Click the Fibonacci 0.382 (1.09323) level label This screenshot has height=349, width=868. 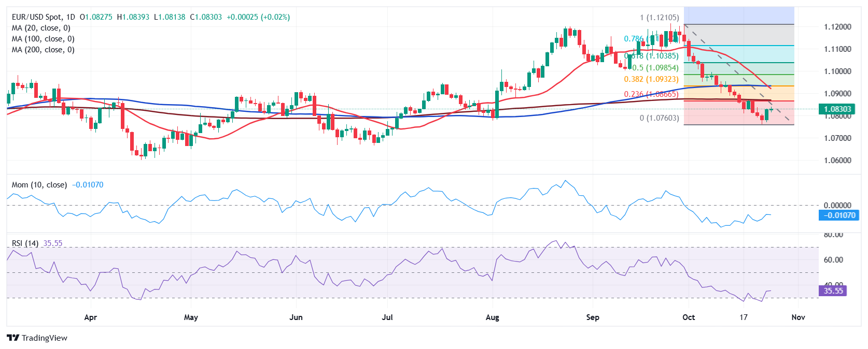pos(651,79)
